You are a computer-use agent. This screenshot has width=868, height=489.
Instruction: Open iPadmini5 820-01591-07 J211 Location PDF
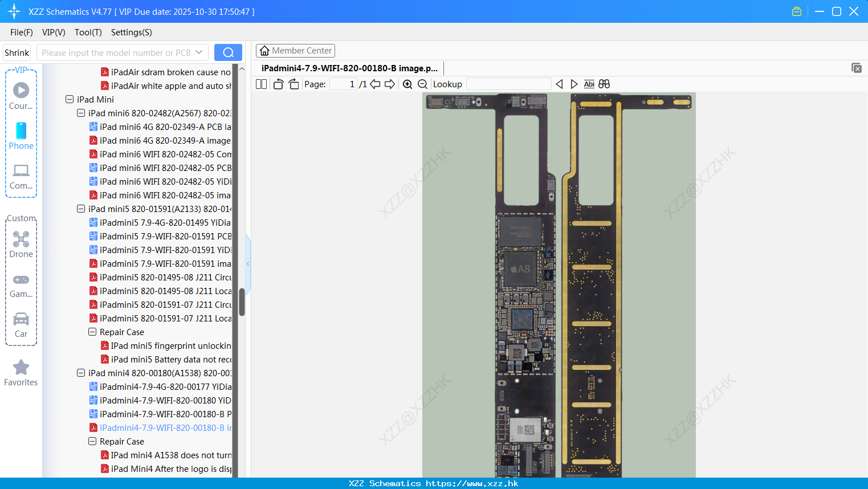click(x=160, y=318)
